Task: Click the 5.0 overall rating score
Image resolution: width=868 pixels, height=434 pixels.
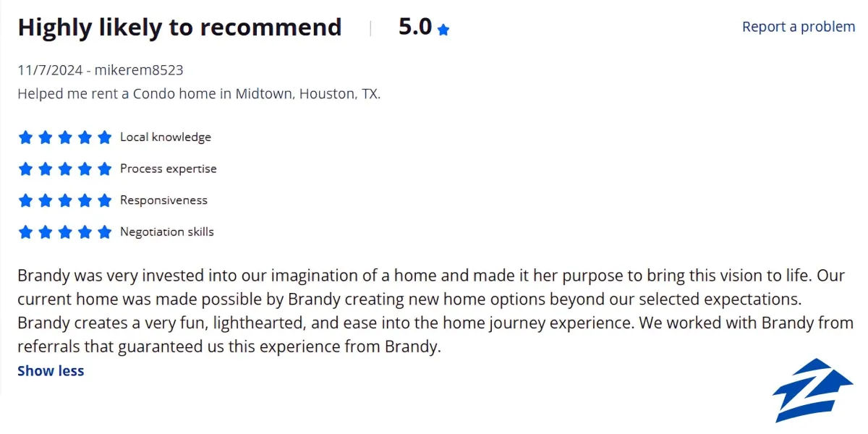Action: click(415, 27)
